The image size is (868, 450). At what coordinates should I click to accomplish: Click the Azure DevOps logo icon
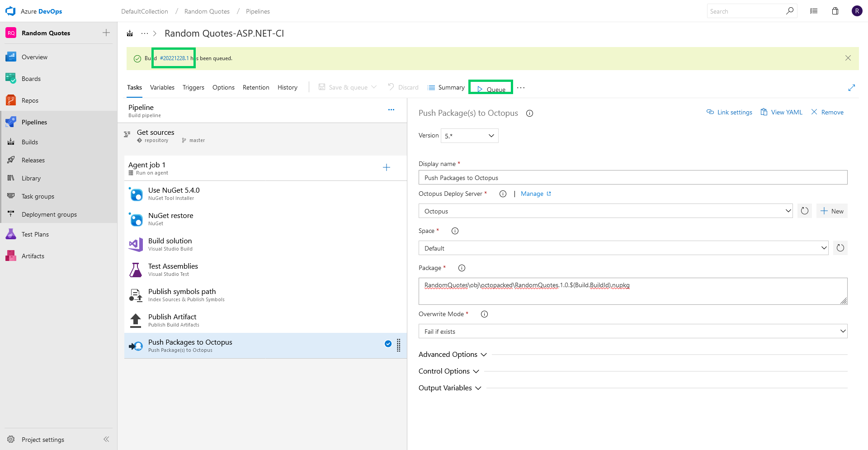pyautogui.click(x=10, y=11)
